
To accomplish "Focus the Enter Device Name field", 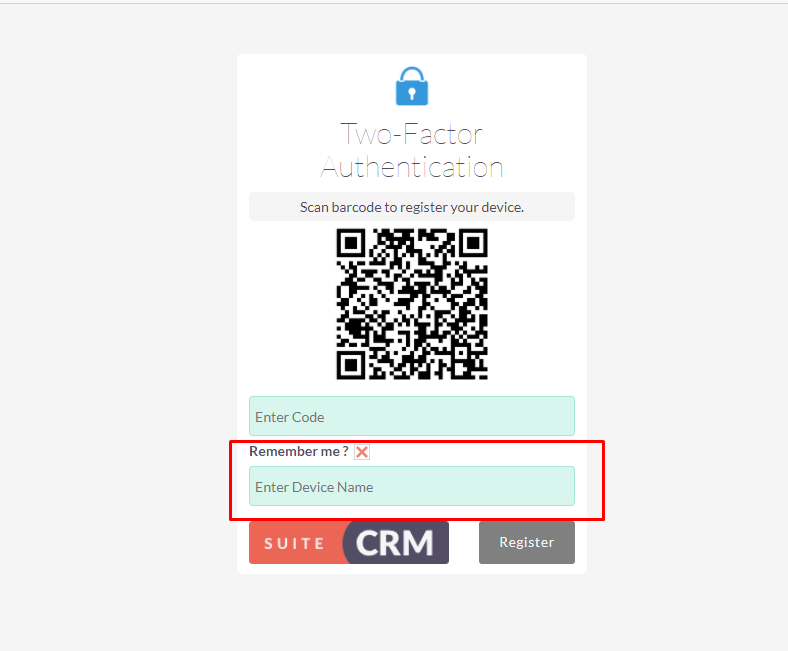I will 412,486.
